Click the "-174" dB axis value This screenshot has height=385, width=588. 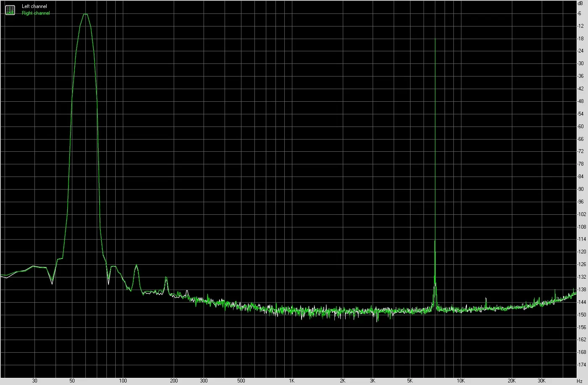[581, 364]
